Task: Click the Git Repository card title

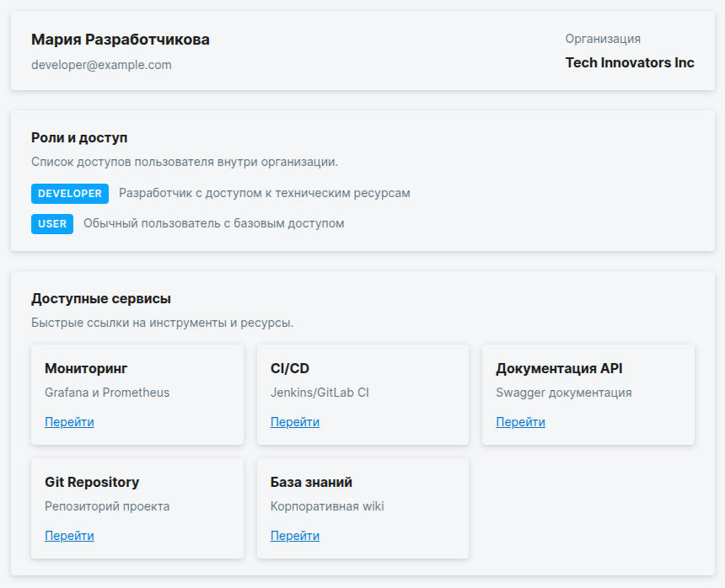Action: [x=92, y=482]
